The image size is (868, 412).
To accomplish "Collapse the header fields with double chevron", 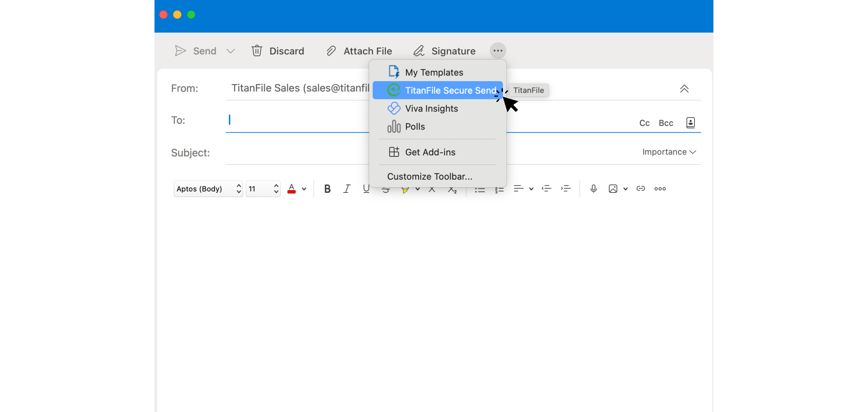I will click(x=684, y=89).
